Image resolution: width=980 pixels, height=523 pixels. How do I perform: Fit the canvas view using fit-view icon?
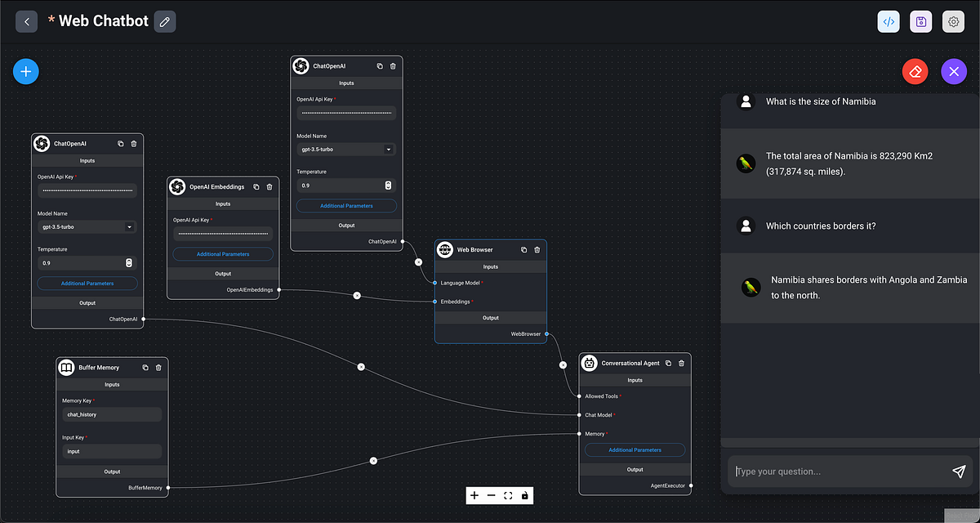coord(507,495)
